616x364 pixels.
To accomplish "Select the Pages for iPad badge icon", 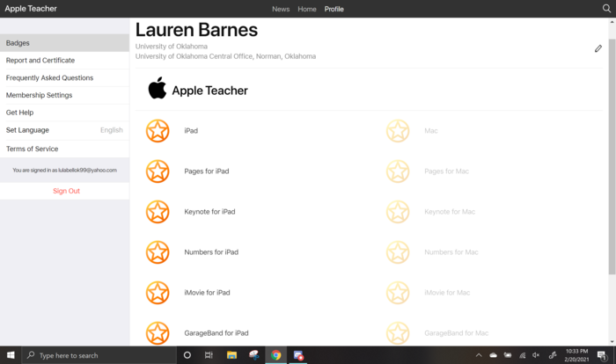I will coord(158,171).
